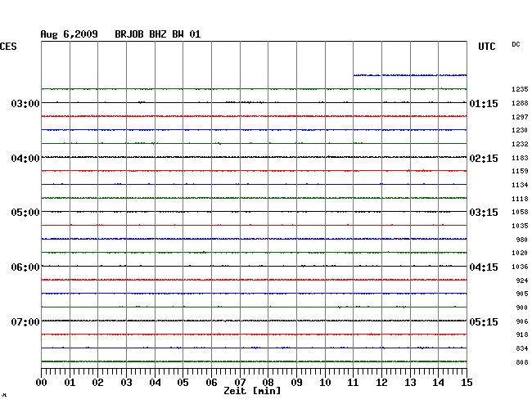This screenshot has width=532, height=404.
Task: Click the local time label "05:00"
Action: [x=25, y=213]
